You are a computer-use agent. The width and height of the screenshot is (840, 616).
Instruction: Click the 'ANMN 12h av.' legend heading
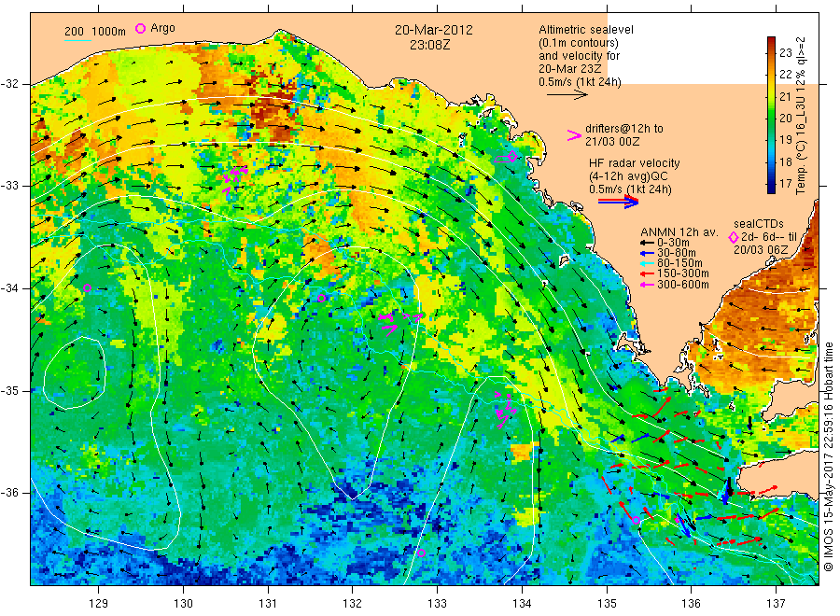(679, 232)
